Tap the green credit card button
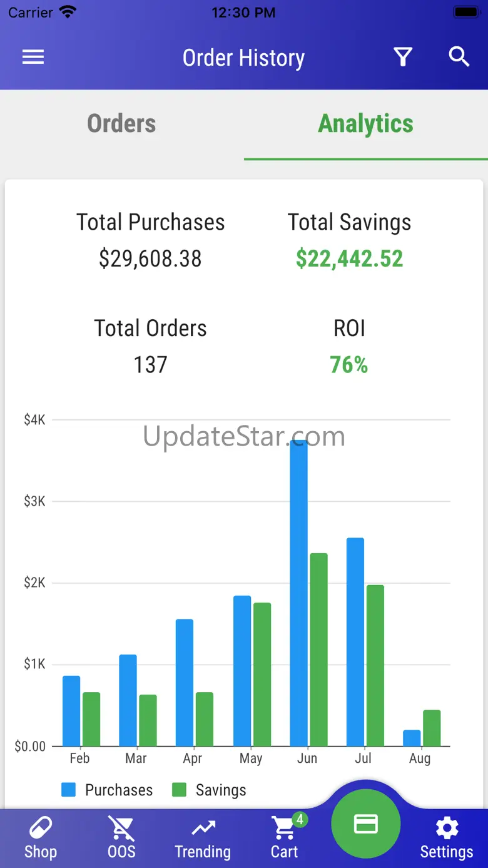 click(365, 824)
